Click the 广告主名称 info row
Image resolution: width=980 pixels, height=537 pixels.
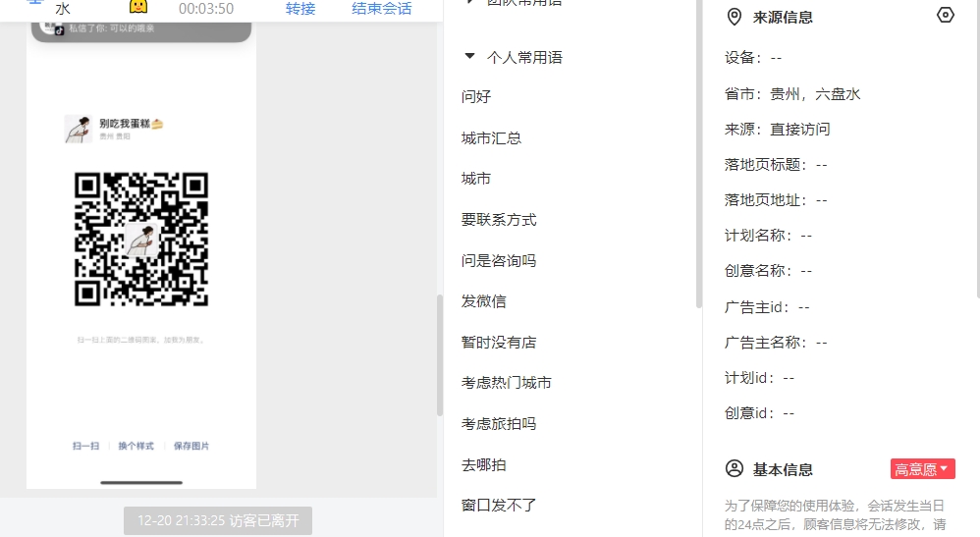tap(776, 343)
